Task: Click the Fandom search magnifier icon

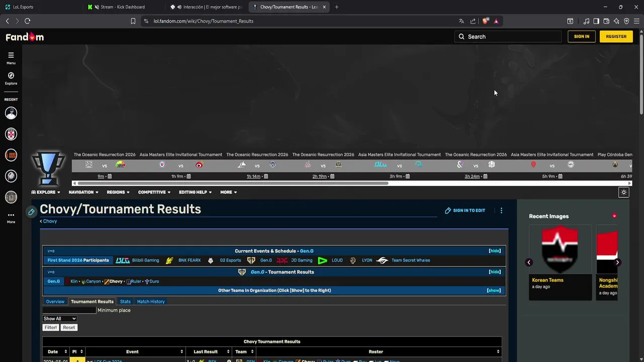Action: [461, 37]
